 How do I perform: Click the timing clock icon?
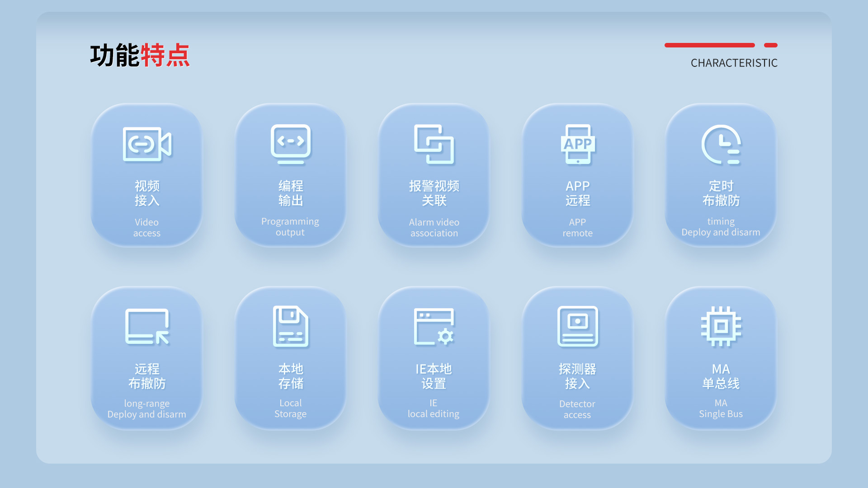721,144
